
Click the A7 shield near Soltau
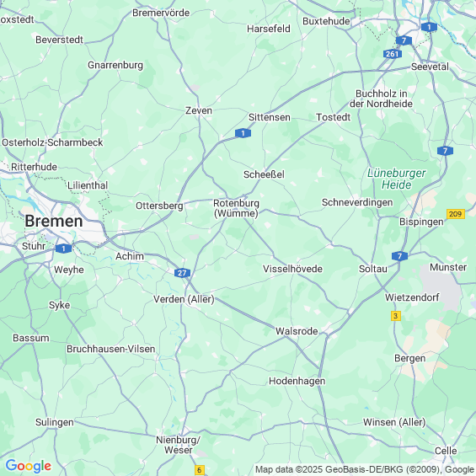tap(399, 256)
